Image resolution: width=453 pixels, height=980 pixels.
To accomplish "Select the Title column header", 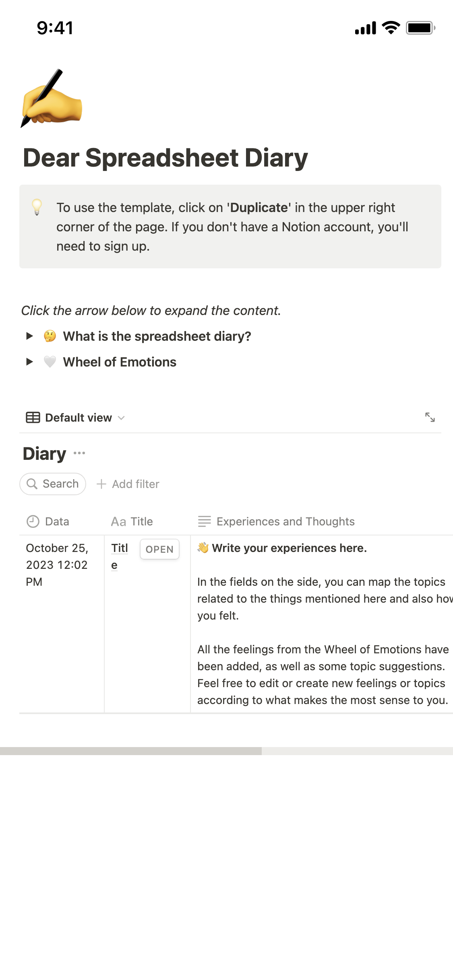I will point(132,521).
